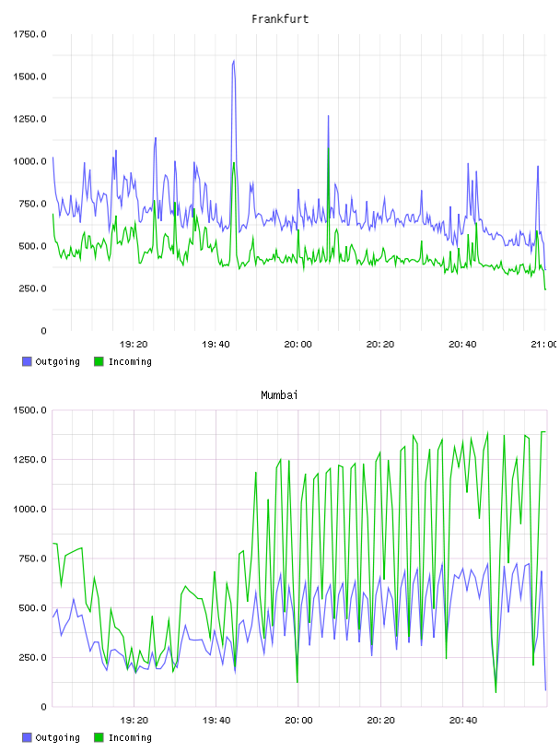
Task: Click the blue Outgoing swatch under Frankfurt chart
Action: tap(27, 361)
